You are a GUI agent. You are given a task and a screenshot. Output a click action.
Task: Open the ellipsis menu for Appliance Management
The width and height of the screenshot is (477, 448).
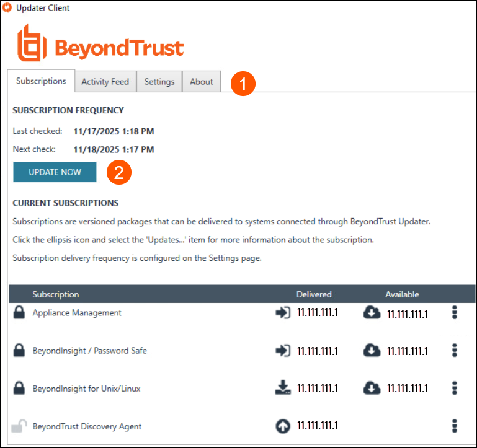coord(455,312)
